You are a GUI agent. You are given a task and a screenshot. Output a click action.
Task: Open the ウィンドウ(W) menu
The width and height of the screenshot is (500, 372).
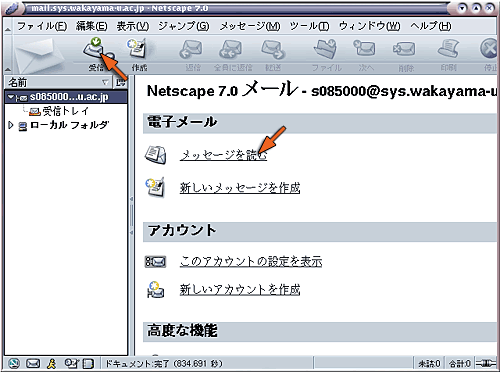[369, 26]
